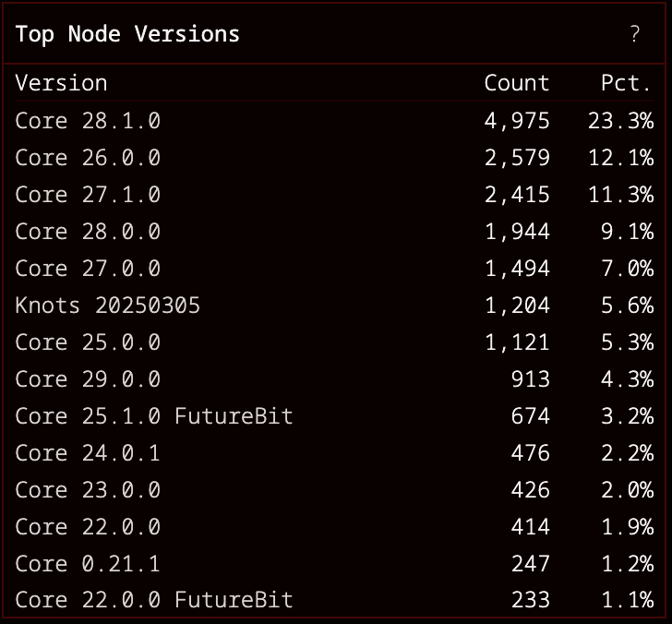Select the Core 23.0.0 version
This screenshot has height=624, width=672.
tap(88, 490)
